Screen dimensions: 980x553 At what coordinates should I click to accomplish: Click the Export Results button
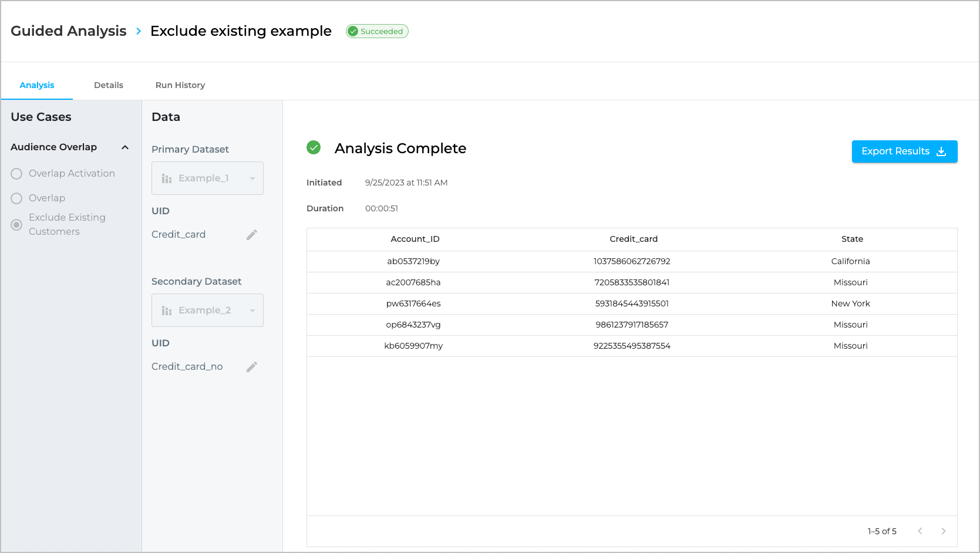[x=904, y=151]
